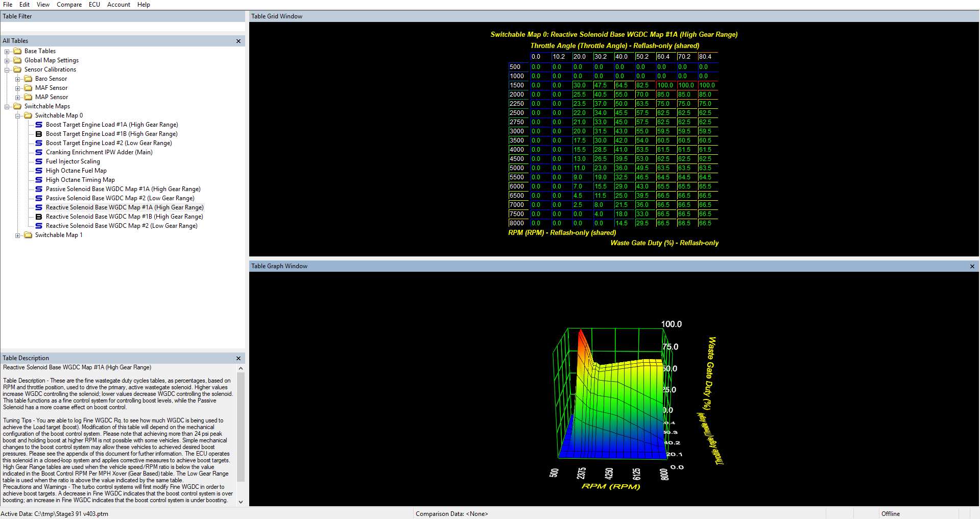Click the Table Filter input field
Viewport: 980px width, 519px height.
click(x=123, y=26)
